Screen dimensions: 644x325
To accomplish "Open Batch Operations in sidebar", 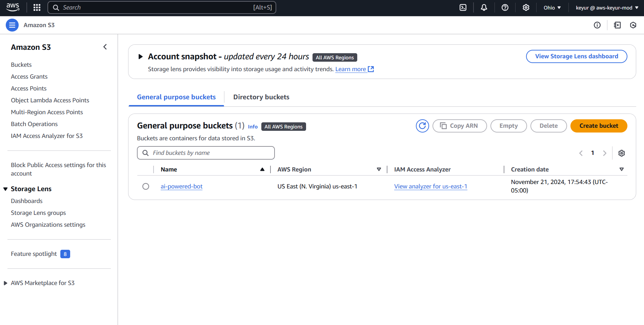I will (34, 124).
